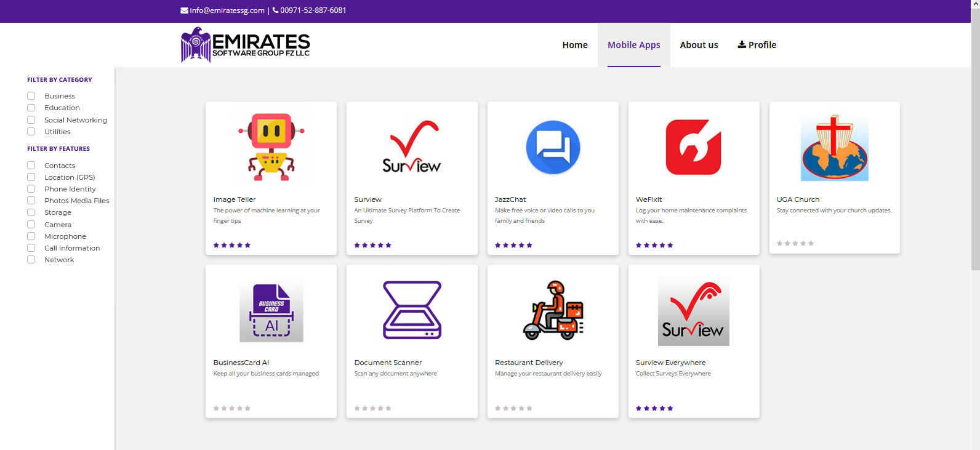Open the Profile menu item
The image size is (980, 450).
pyautogui.click(x=757, y=45)
